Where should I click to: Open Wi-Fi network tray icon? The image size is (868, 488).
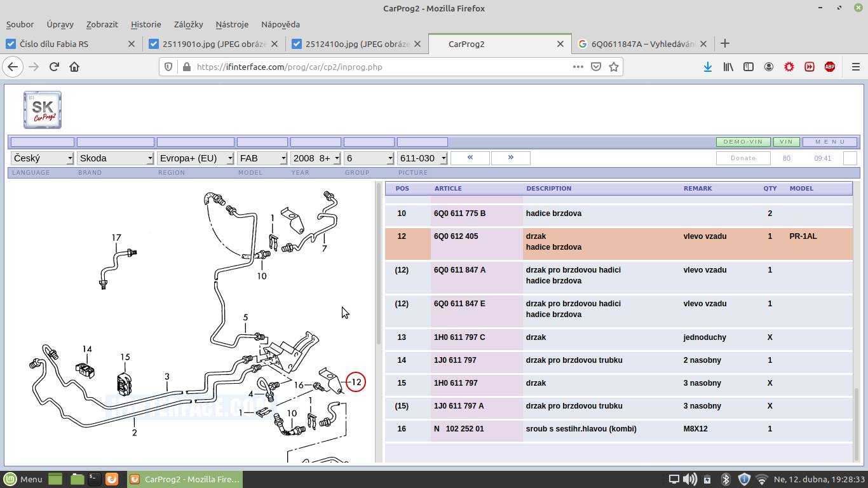(x=762, y=479)
